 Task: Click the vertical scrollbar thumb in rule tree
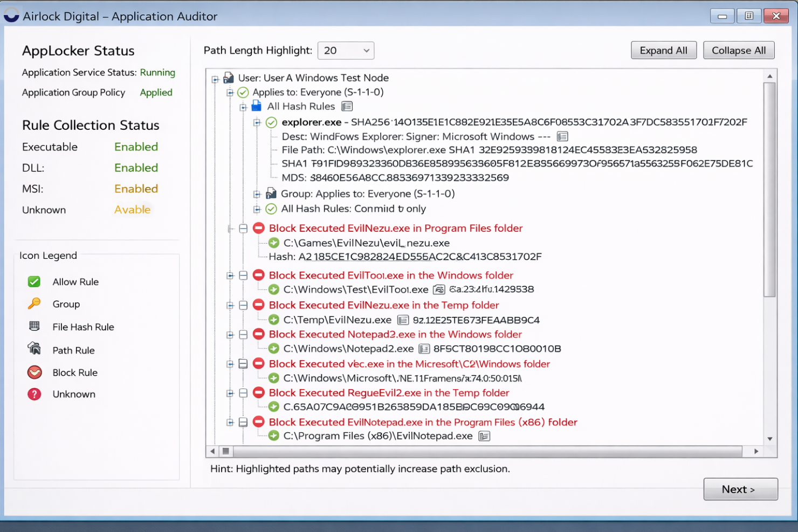(769, 189)
